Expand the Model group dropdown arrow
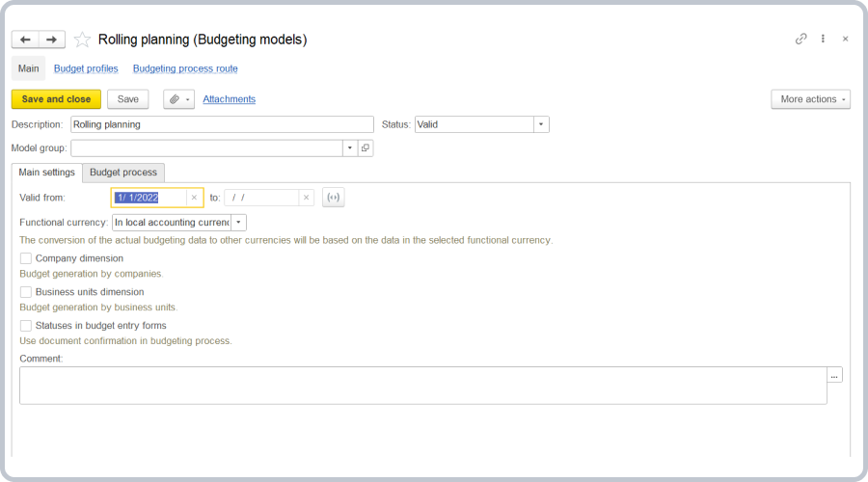This screenshot has width=868, height=482. pyautogui.click(x=350, y=148)
